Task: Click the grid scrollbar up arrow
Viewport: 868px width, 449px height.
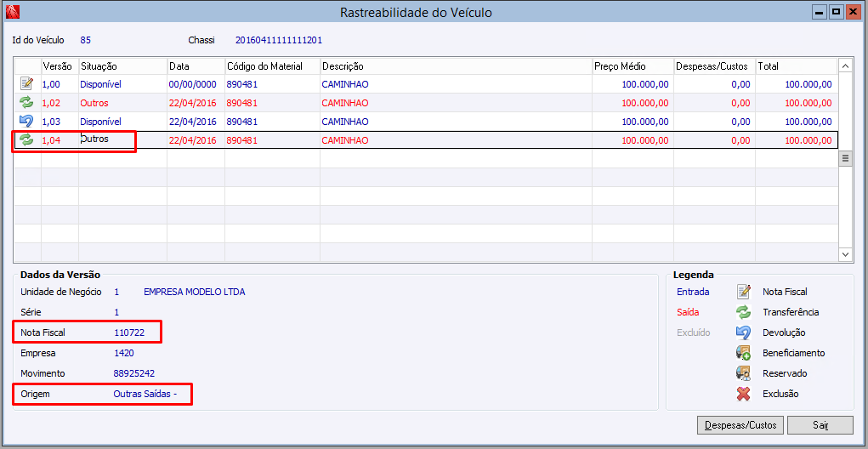Action: (x=845, y=65)
